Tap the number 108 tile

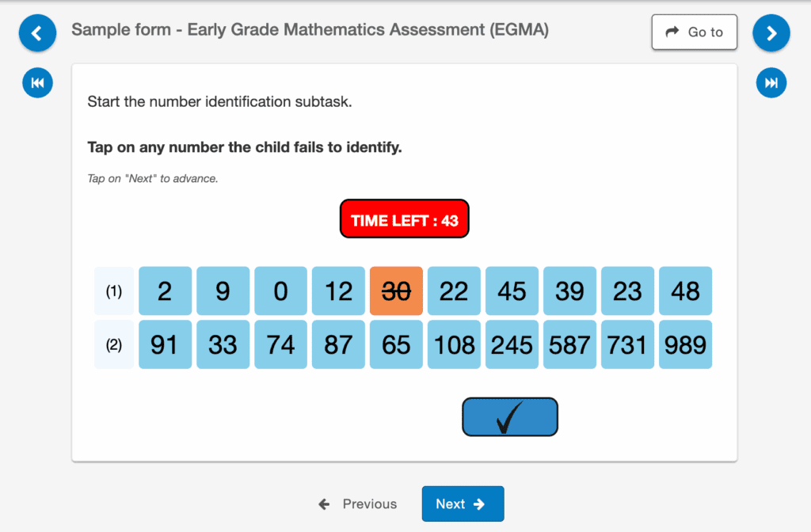click(x=454, y=344)
